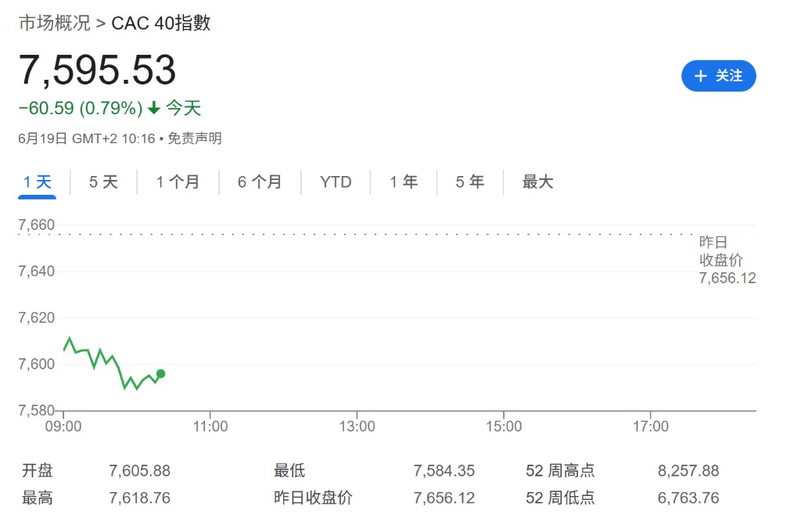
Task: Click the 52 周低点 value 6,763.76
Action: point(688,498)
